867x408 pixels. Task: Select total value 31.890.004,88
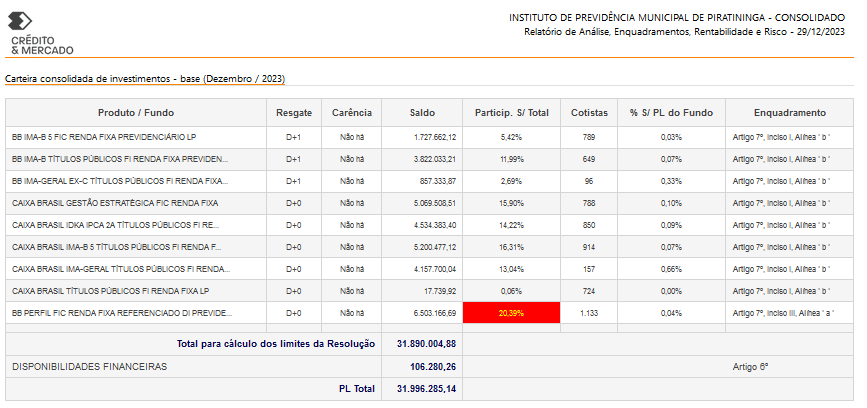tap(426, 344)
